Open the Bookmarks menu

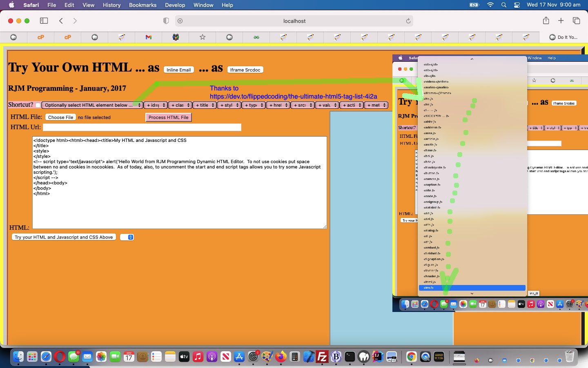[x=143, y=5]
